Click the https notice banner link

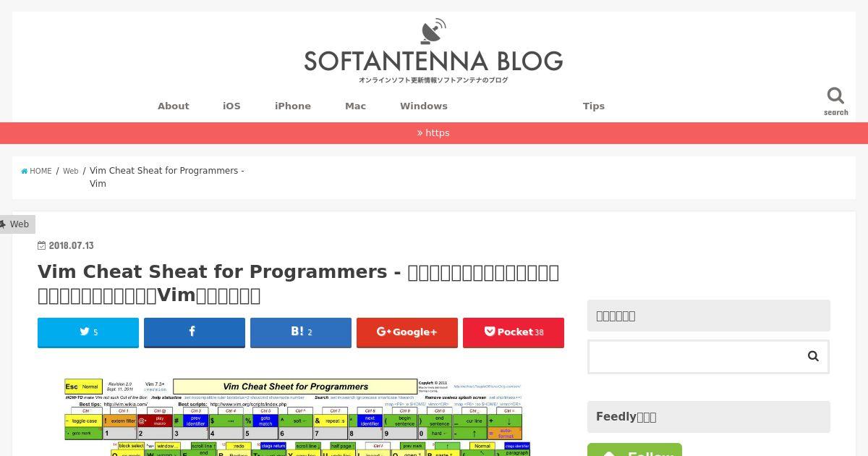tap(433, 133)
